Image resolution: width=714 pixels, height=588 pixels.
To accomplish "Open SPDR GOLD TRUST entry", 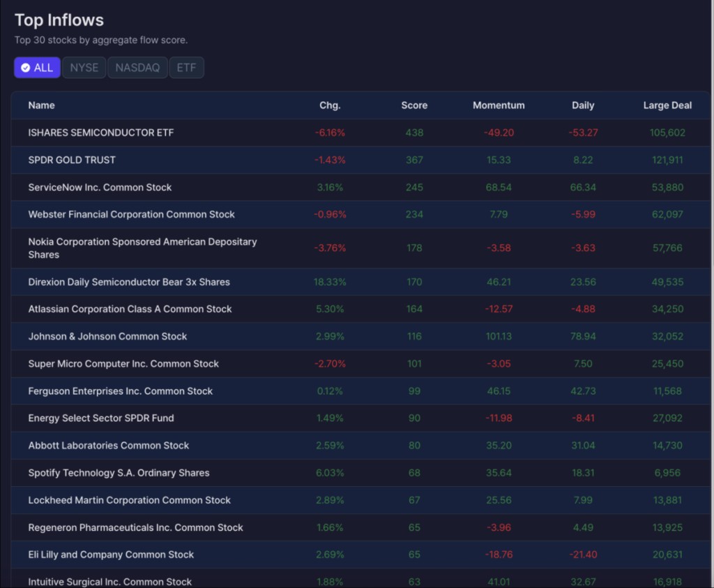I will point(360,160).
